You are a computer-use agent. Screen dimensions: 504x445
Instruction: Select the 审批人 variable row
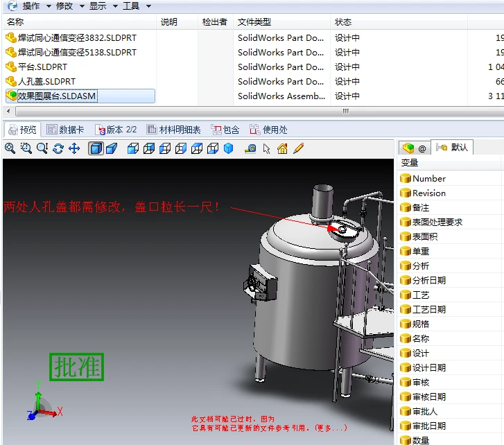[x=450, y=411]
